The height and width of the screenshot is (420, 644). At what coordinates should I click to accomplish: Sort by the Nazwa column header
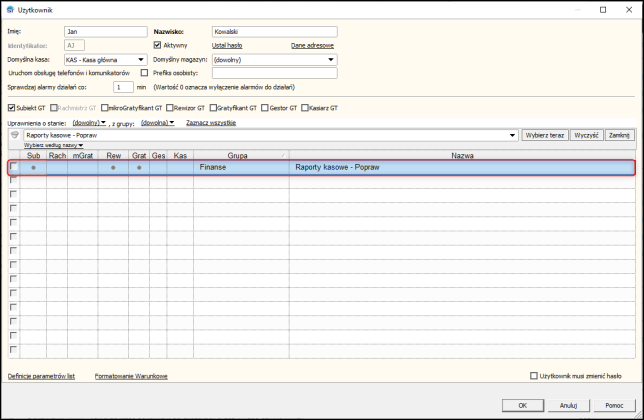coord(462,156)
